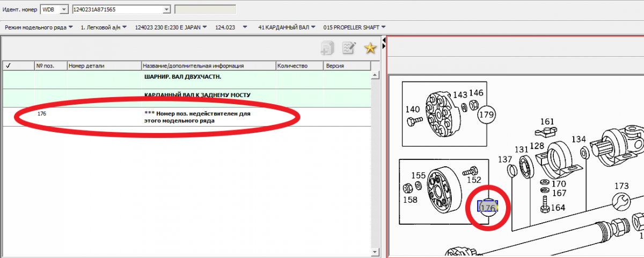The image size is (644, 258).
Task: Click callout 143 in the diagram
Action: (x=460, y=94)
